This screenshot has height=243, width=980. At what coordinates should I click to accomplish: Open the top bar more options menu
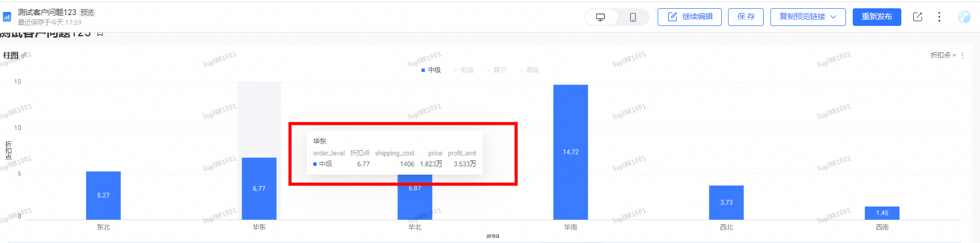(939, 17)
